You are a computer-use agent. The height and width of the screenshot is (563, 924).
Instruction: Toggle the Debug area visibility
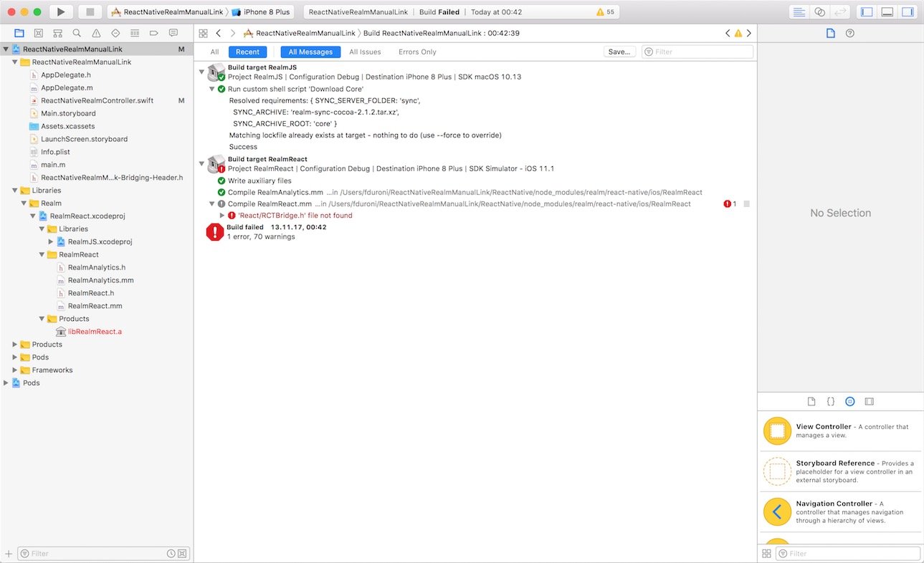(x=887, y=11)
